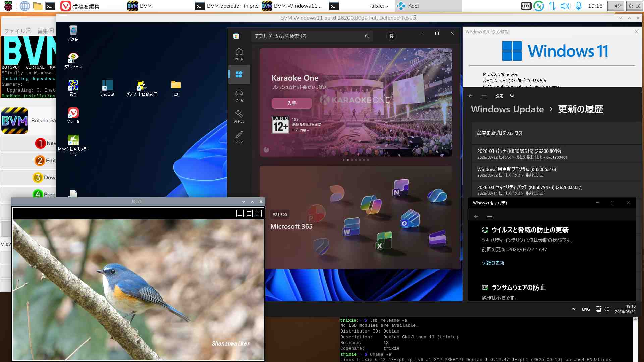
Task: Open AI Hub in Store sidebar
Action: click(239, 116)
